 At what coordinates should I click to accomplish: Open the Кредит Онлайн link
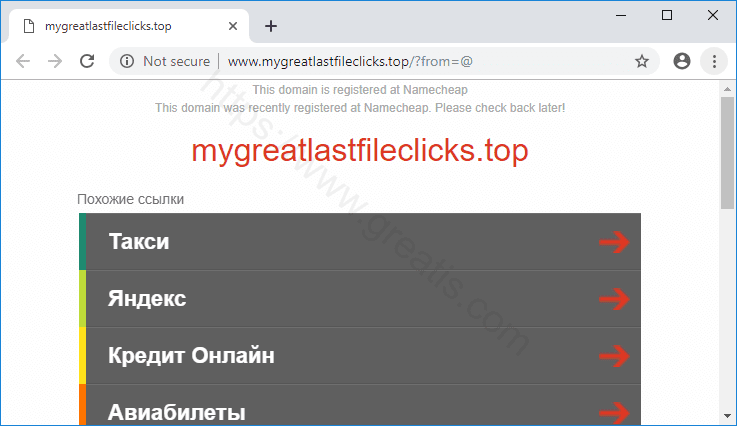click(x=360, y=355)
